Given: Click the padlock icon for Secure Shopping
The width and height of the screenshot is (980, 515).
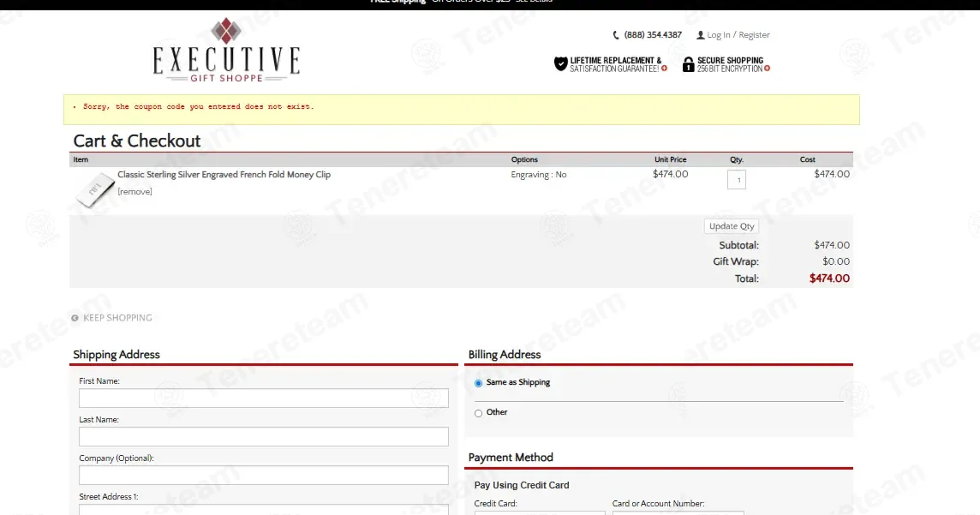Looking at the screenshot, I should [x=688, y=64].
